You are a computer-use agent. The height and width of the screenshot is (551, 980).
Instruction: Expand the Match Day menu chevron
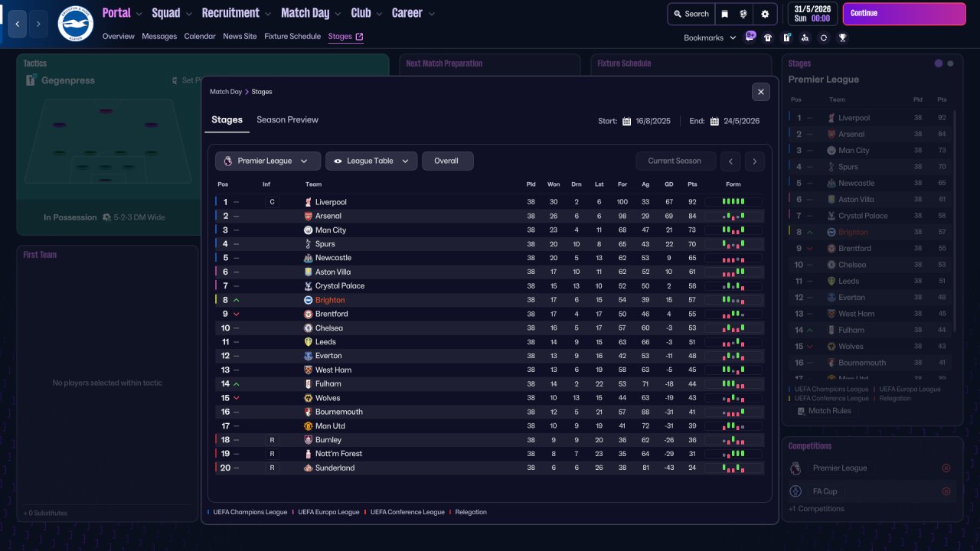click(x=338, y=14)
